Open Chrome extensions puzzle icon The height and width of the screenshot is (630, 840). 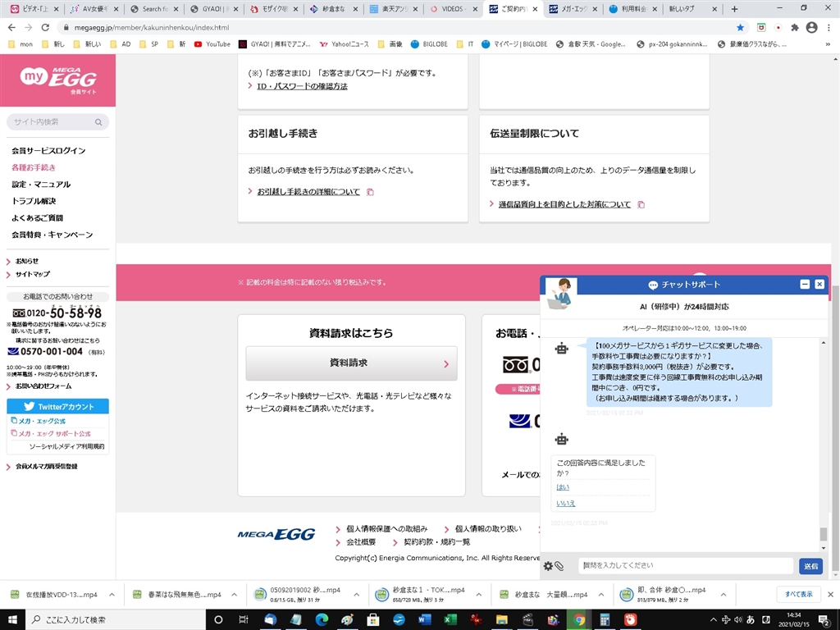click(x=795, y=27)
